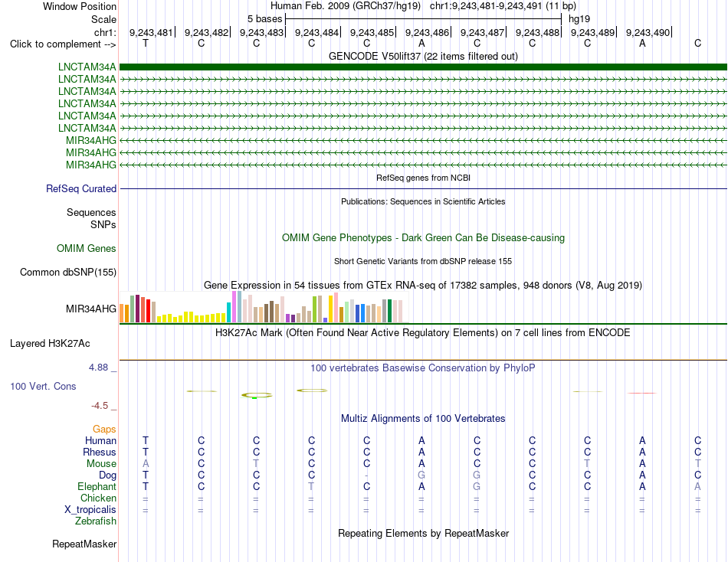Open the "RefSeq genes from NCBI" track title
The image size is (728, 562).
(x=423, y=178)
